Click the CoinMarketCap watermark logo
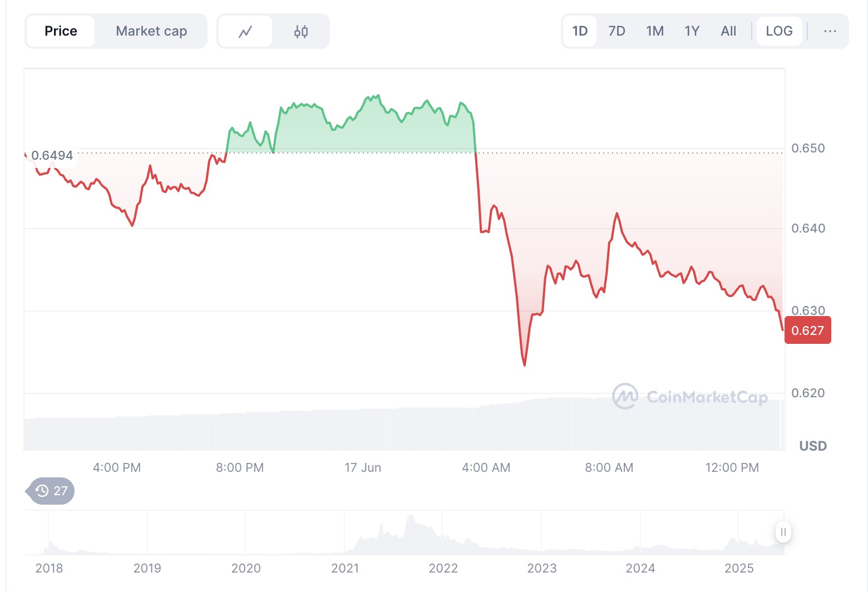 pyautogui.click(x=690, y=397)
